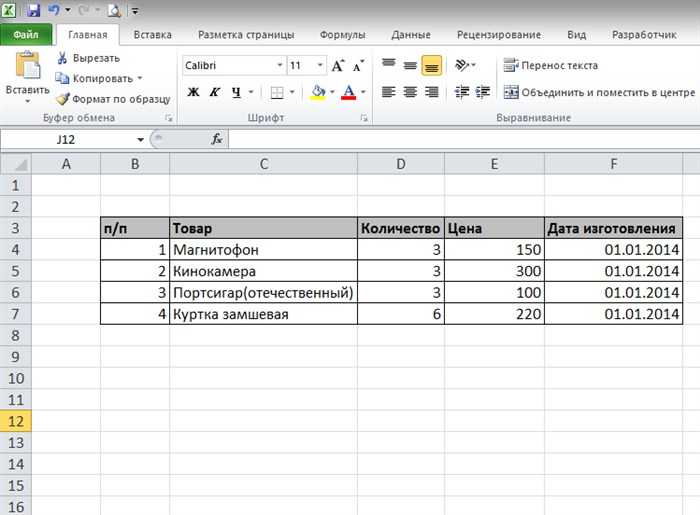
Task: Click the Print Preview icon in quick access toolbar
Action: click(114, 10)
